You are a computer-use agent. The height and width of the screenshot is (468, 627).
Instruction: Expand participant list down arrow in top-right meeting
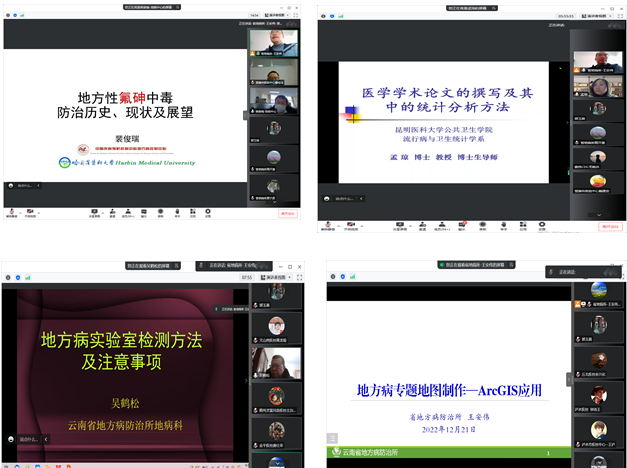coord(599,215)
